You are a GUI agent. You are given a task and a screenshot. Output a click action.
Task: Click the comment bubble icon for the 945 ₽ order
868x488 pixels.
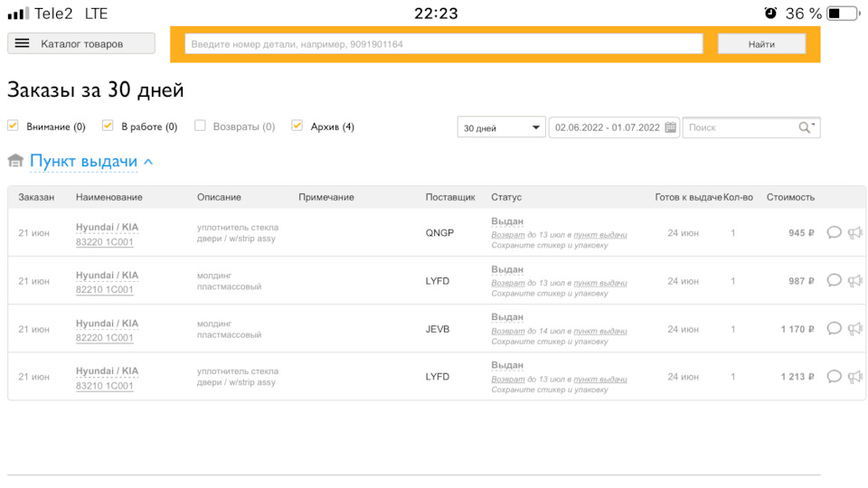click(x=834, y=232)
